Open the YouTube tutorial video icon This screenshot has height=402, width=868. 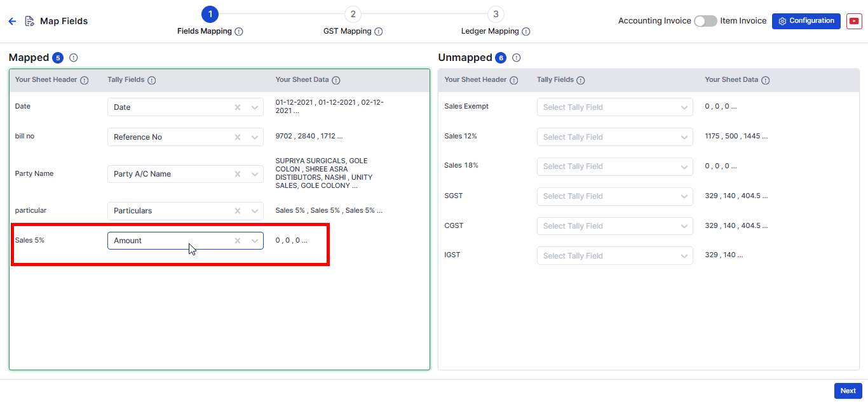tap(854, 21)
